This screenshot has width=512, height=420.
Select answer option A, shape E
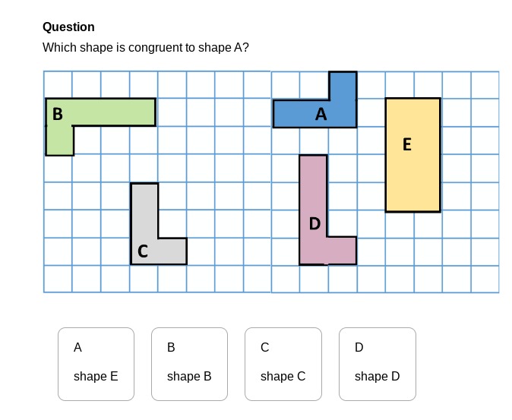(x=96, y=364)
